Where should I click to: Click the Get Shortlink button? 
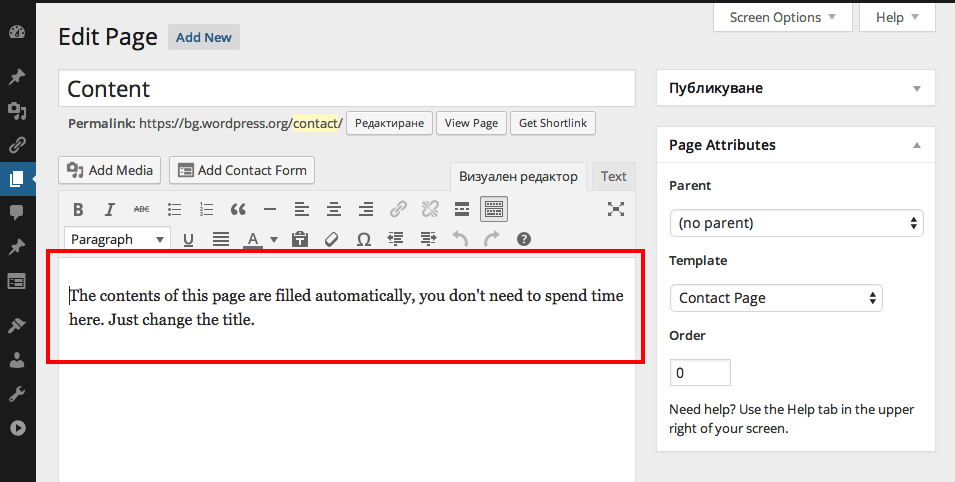click(x=553, y=123)
